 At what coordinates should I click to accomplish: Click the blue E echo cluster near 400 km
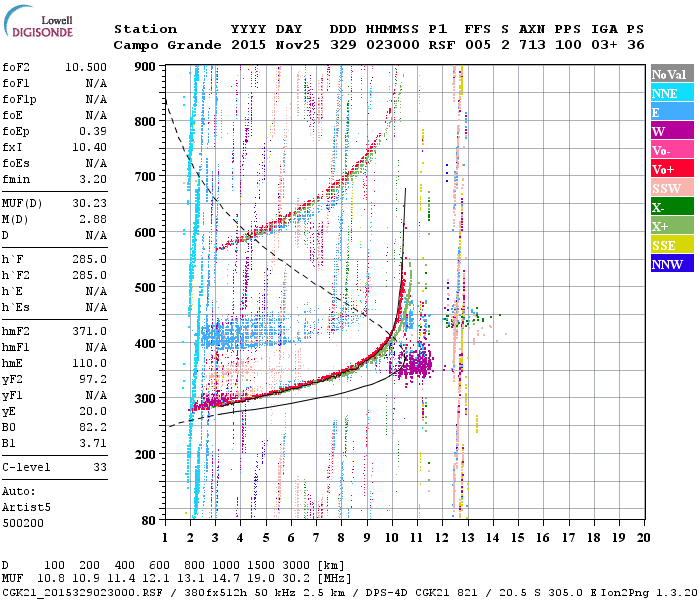click(x=241, y=333)
